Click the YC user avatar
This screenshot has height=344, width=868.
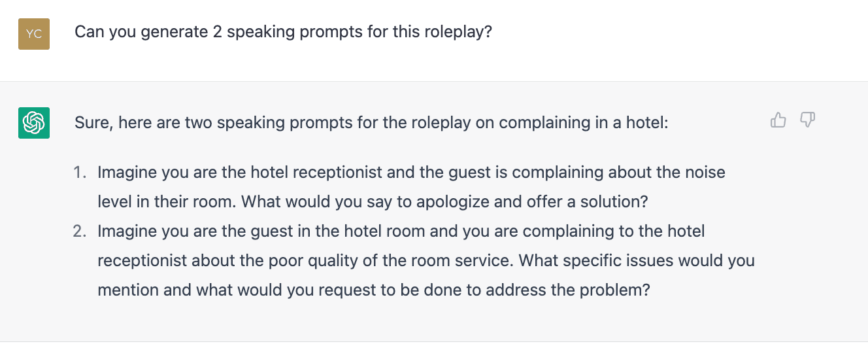(x=34, y=33)
